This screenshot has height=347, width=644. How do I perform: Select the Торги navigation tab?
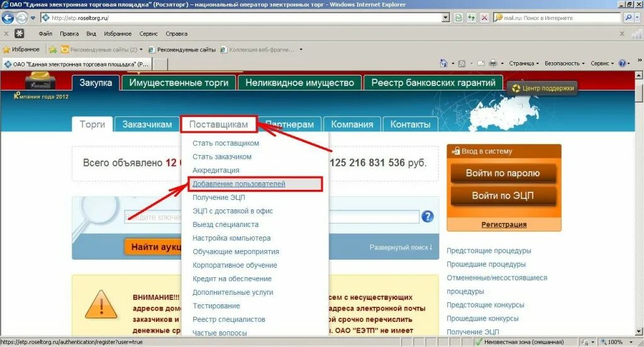92,124
